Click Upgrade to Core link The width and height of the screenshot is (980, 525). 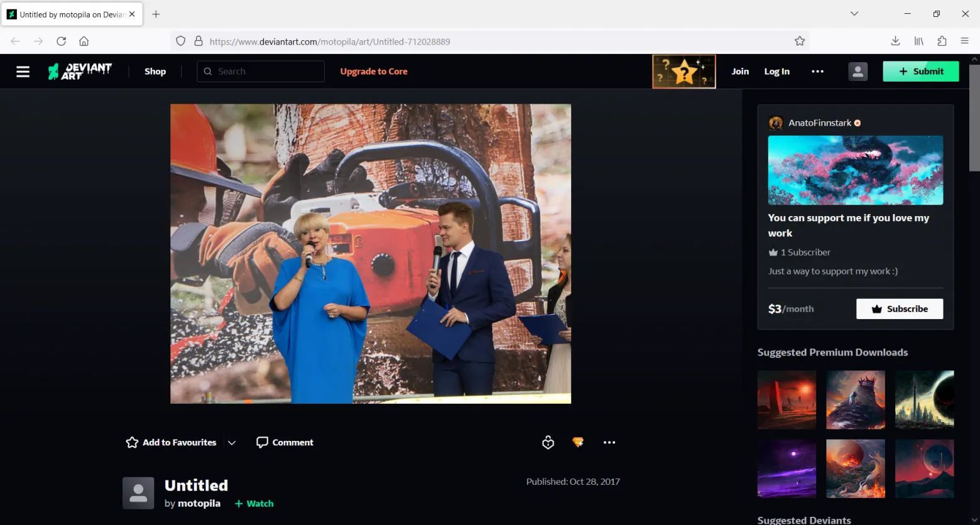coord(374,72)
